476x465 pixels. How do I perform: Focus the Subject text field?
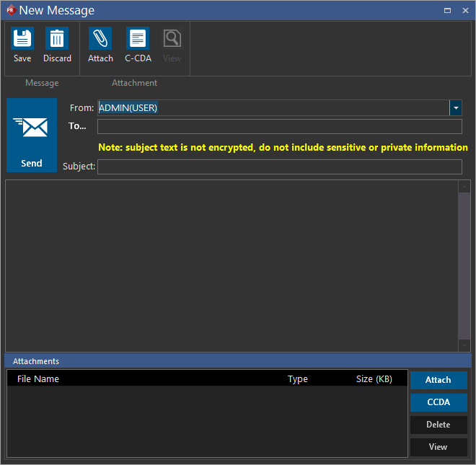tap(279, 167)
